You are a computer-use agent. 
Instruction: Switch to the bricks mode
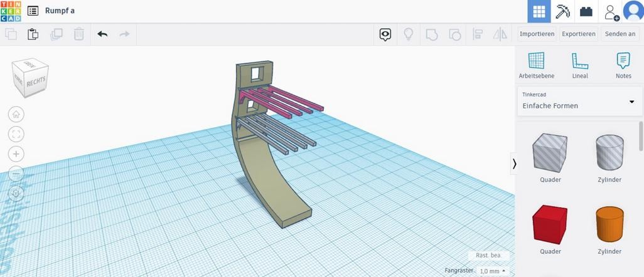[586, 11]
